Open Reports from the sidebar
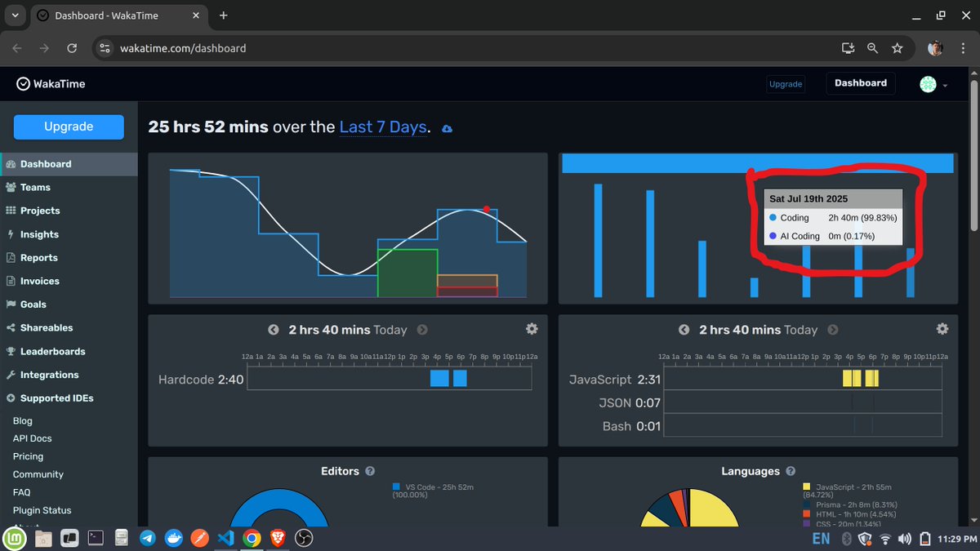The width and height of the screenshot is (980, 551). (x=38, y=257)
